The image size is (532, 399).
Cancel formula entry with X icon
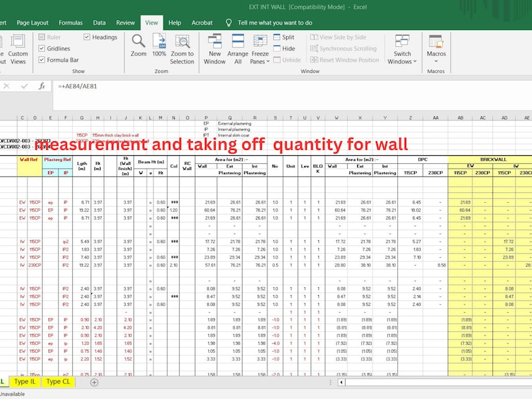point(7,86)
